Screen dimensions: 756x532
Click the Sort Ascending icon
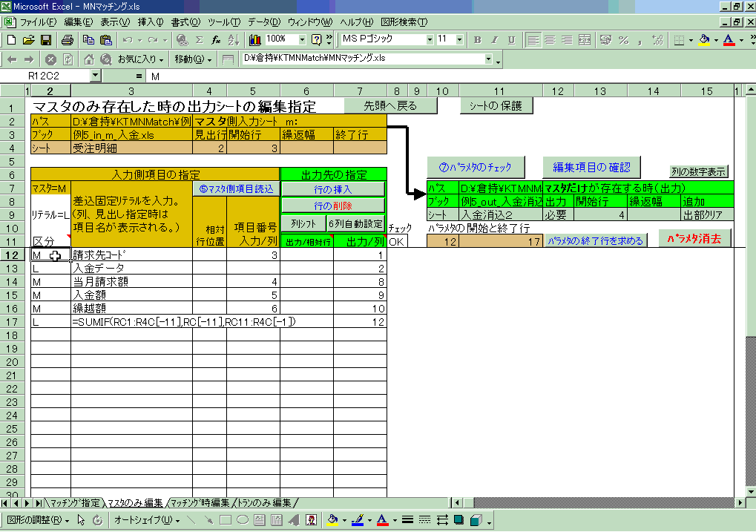pos(233,39)
